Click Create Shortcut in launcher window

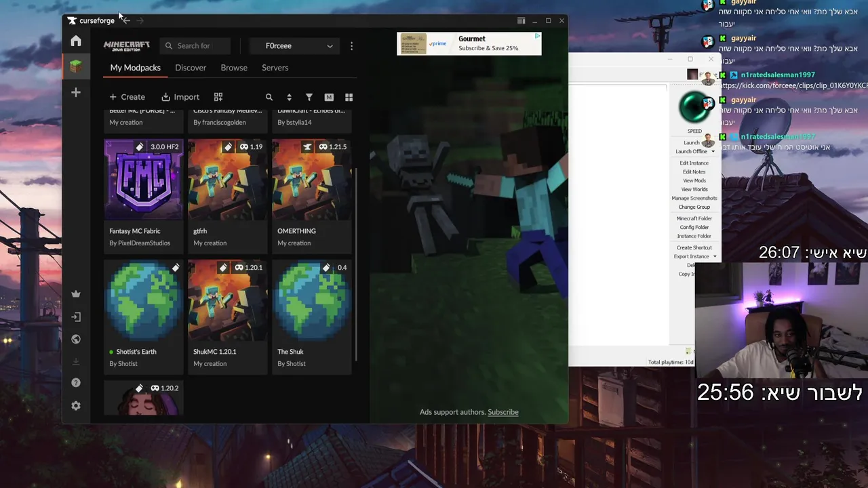tap(694, 247)
